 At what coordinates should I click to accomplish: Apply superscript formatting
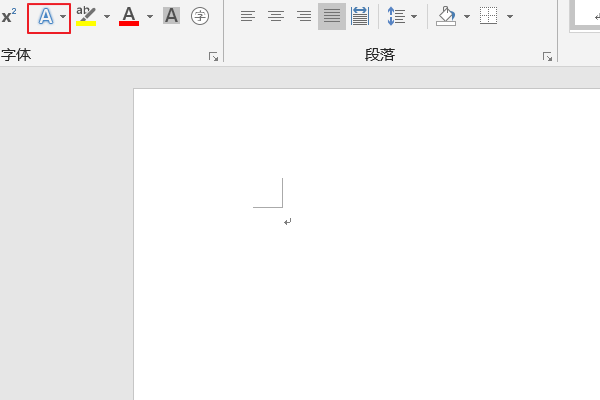[8, 16]
